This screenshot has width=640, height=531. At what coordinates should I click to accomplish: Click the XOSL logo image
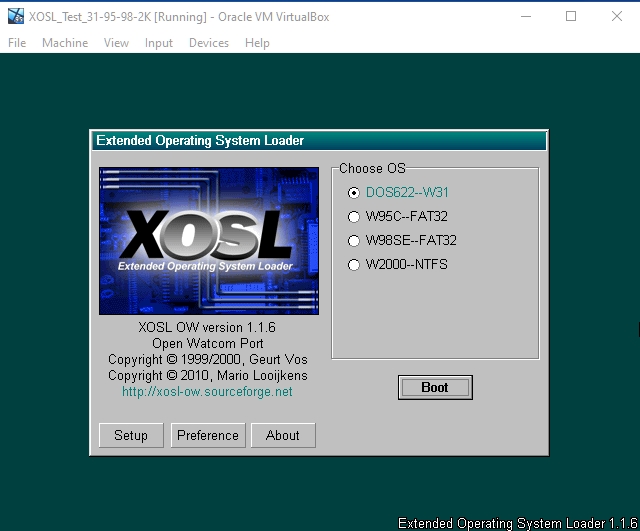[208, 240]
